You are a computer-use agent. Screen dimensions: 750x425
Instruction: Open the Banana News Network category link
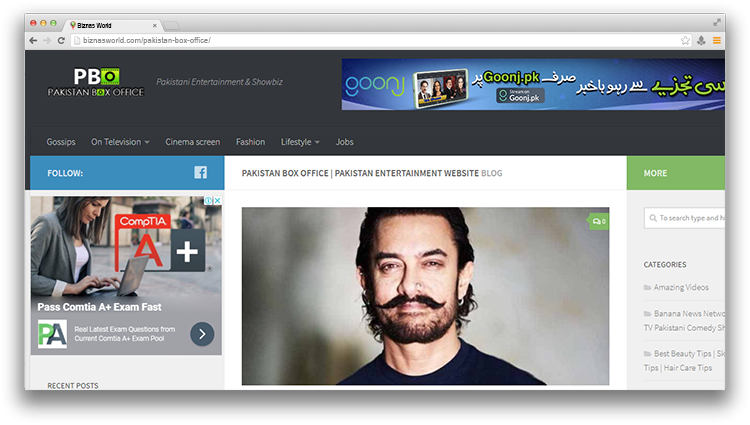point(684,321)
